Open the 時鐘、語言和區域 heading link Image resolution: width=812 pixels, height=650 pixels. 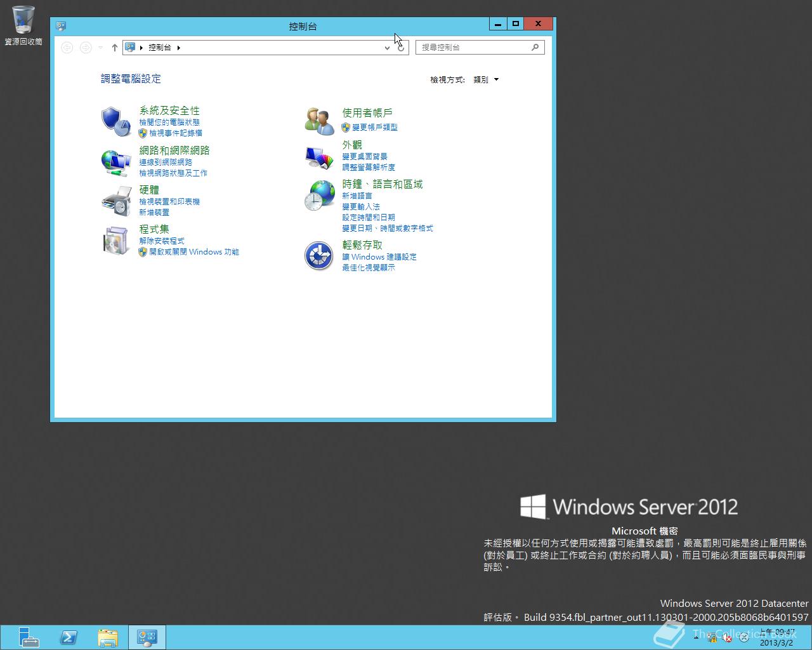(383, 184)
